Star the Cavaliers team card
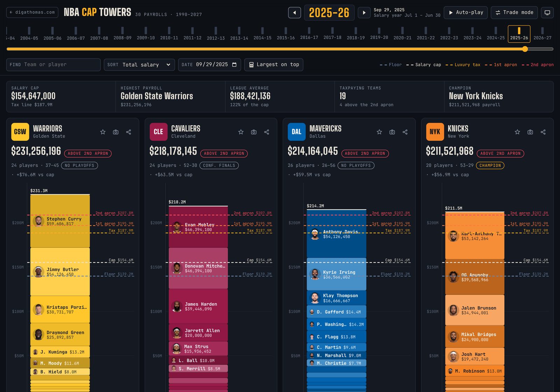This screenshot has width=560, height=392. coord(241,132)
